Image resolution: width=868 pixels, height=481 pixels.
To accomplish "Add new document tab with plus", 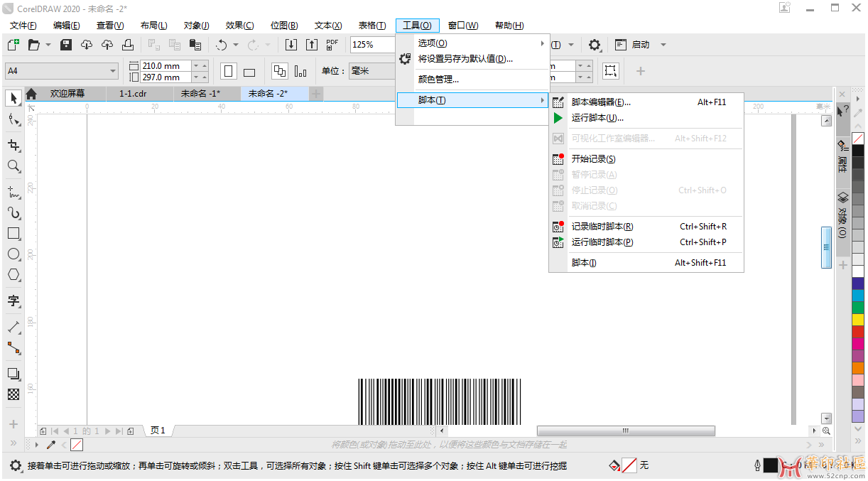I will [x=316, y=93].
